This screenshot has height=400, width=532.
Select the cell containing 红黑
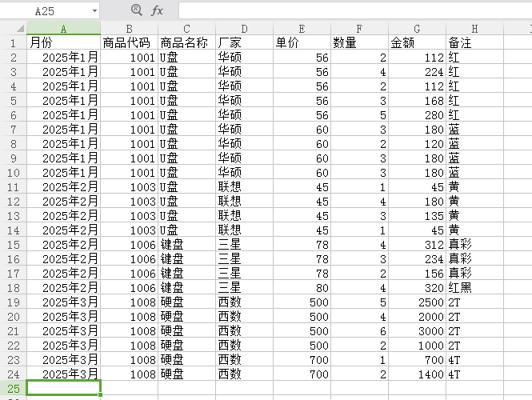tap(474, 287)
